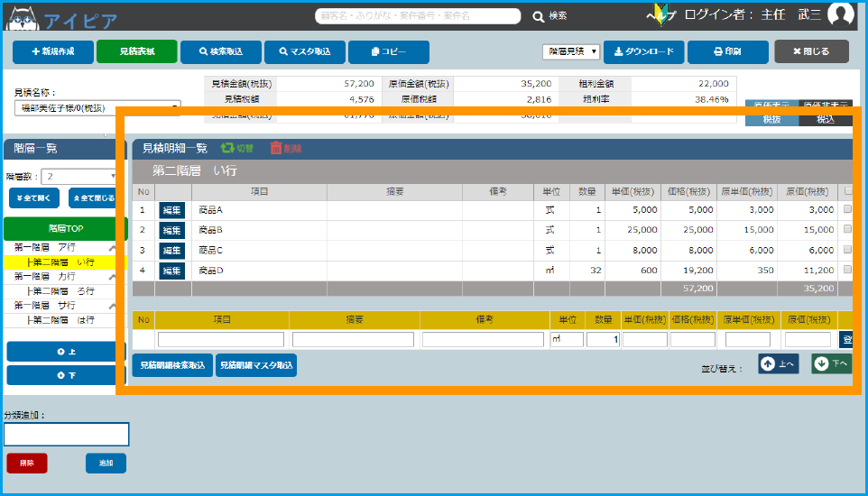
Task: Click the 分類追加 text input field
Action: click(66, 435)
